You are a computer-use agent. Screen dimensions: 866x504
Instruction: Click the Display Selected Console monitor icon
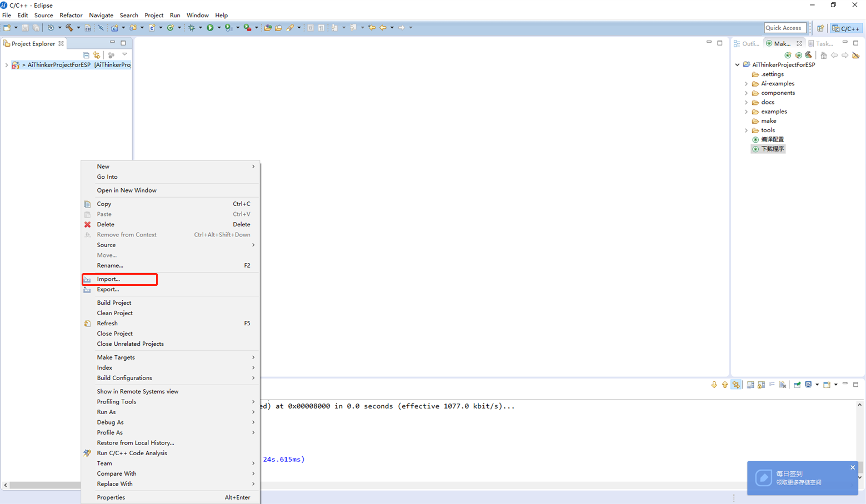click(x=808, y=385)
